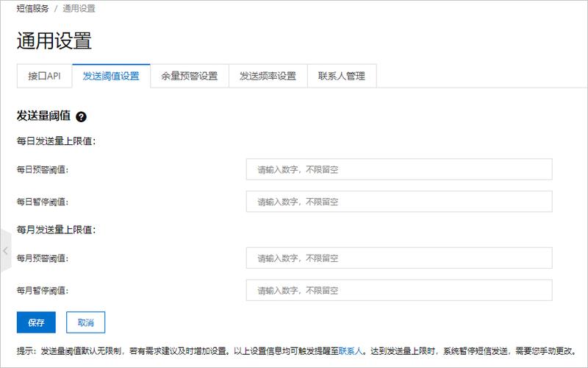588x368 pixels.
Task: Click the 每日预警阈值 label text
Action: 43,170
